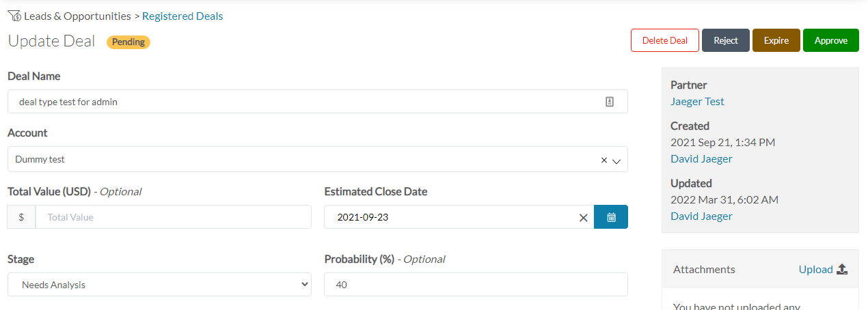Clear the Account selection with the X
The width and height of the screenshot is (868, 310).
click(603, 160)
